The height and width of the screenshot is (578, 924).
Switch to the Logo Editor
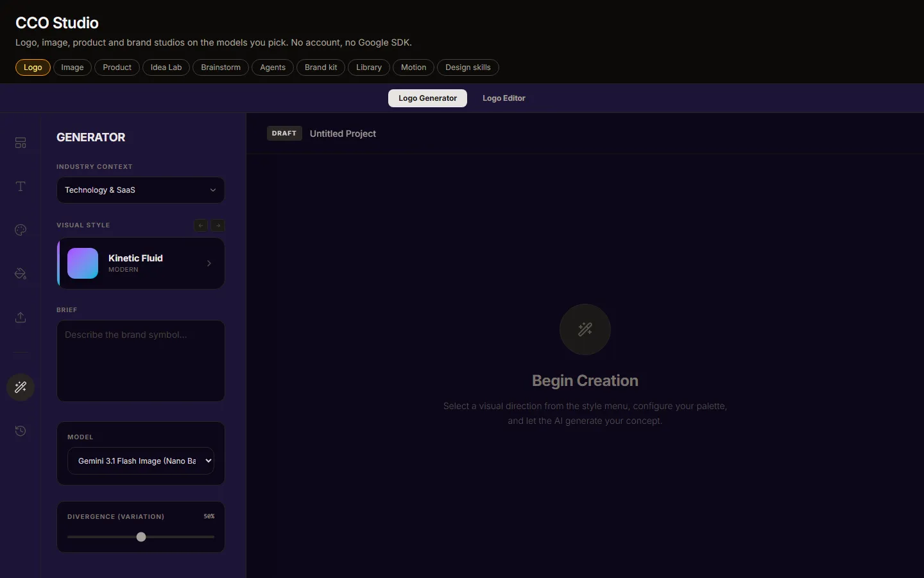(504, 98)
